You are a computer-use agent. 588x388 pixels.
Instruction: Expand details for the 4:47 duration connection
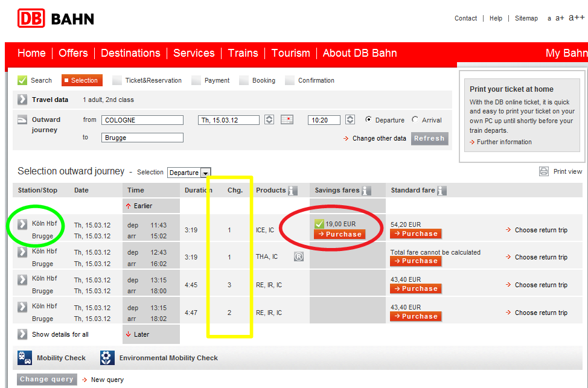click(x=22, y=307)
